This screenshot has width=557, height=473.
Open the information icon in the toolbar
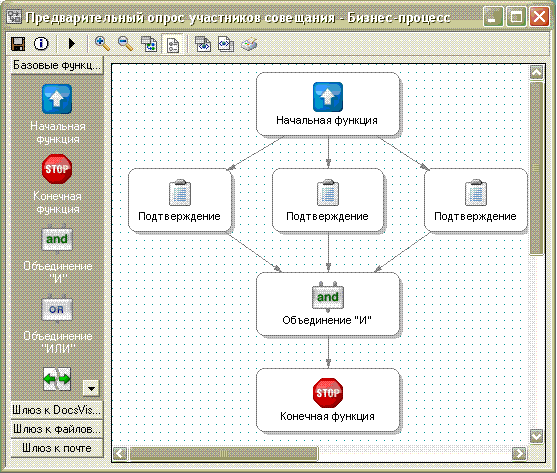click(x=41, y=44)
